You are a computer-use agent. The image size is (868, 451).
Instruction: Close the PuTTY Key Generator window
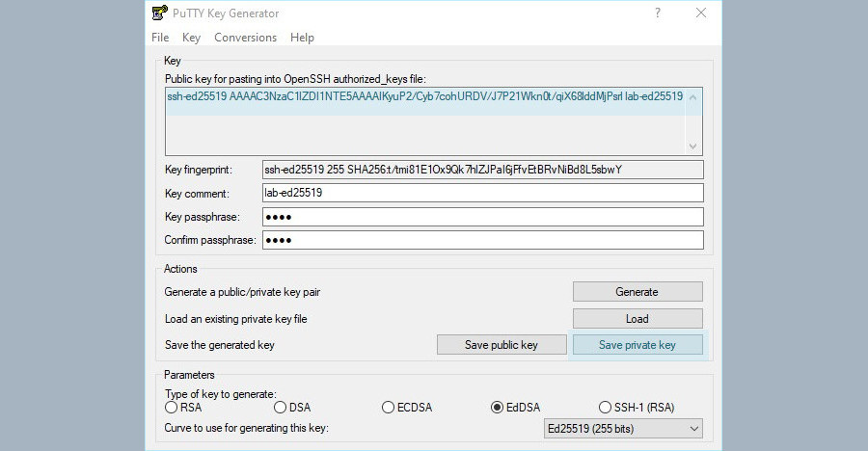[x=701, y=13]
